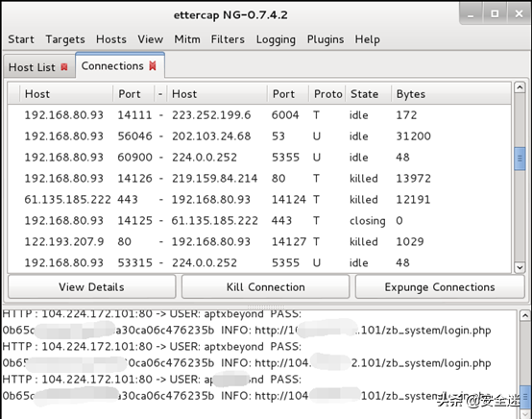Select connection with 12191 bytes
The width and height of the screenshot is (532, 419).
click(259, 199)
